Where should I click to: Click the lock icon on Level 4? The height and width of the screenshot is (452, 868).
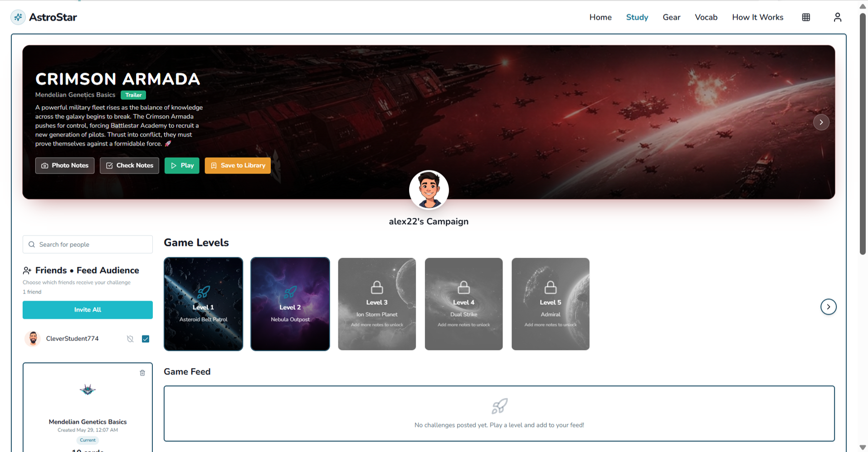(463, 287)
